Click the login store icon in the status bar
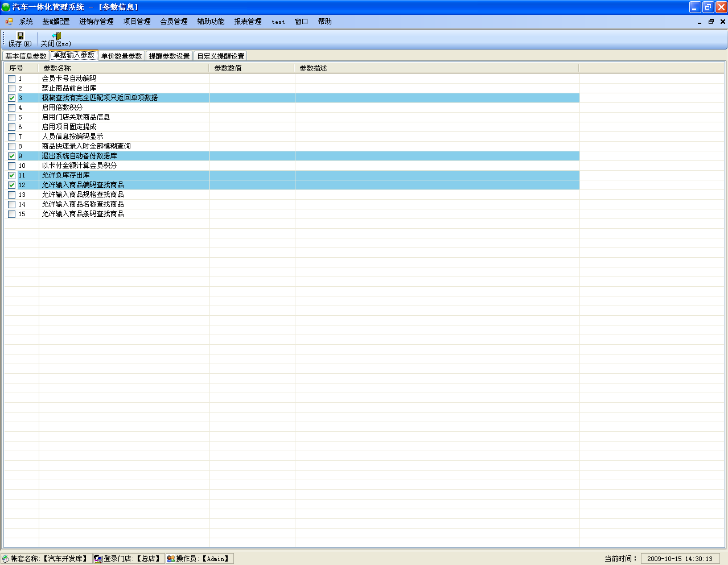Screen dimensions: 728x565 pos(98,559)
